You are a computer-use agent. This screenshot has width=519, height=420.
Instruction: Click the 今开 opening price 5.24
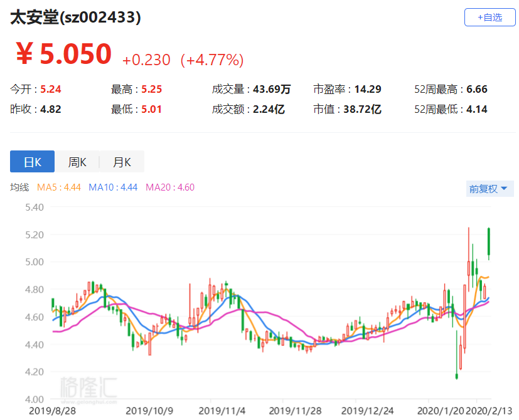click(51, 89)
